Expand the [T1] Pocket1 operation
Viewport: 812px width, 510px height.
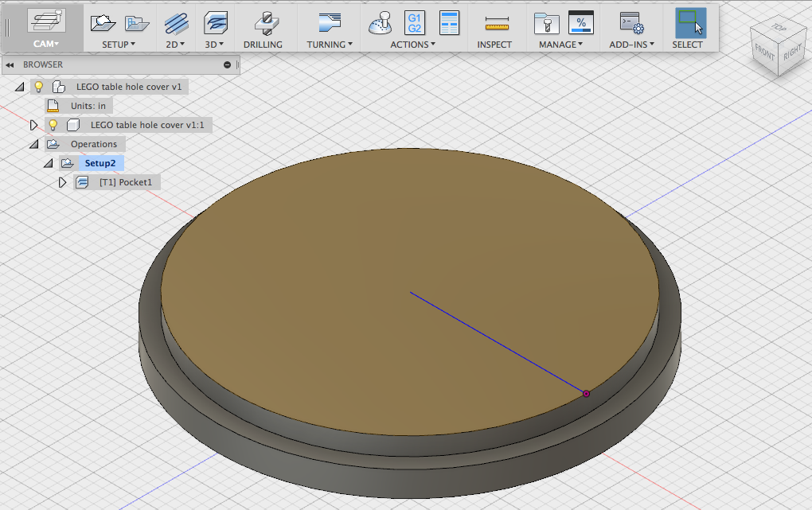[x=62, y=181]
